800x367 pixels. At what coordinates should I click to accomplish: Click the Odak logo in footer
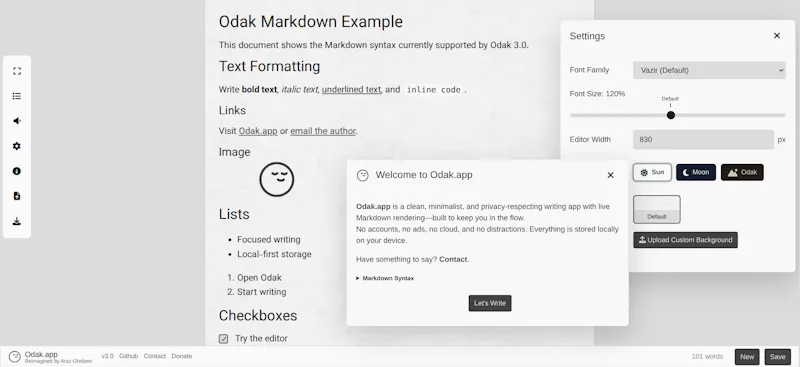15,356
